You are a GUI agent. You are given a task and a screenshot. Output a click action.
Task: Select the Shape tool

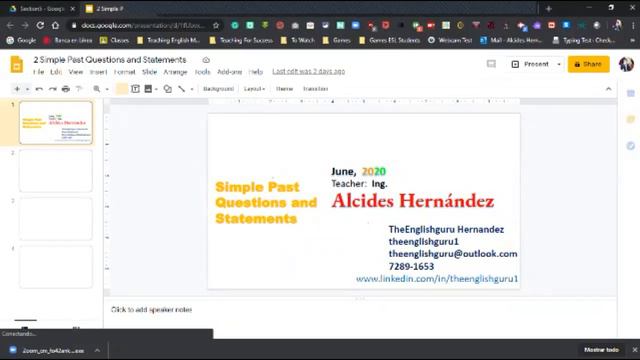click(168, 89)
